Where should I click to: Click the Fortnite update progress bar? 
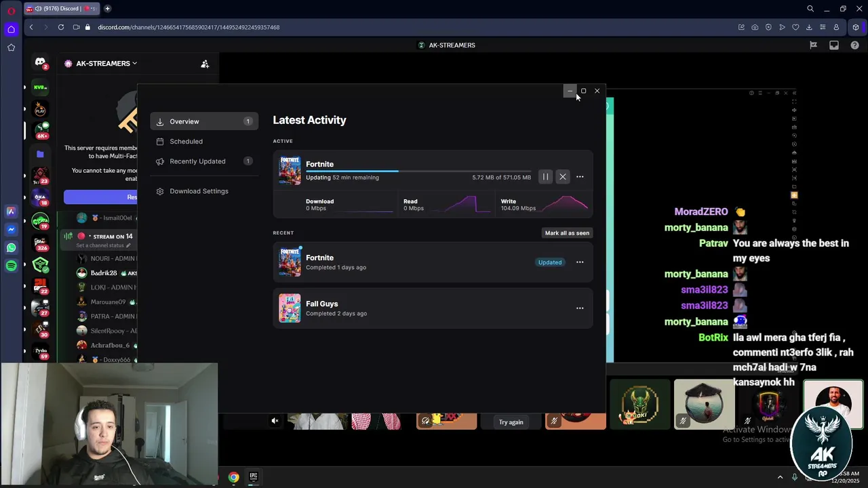point(418,171)
